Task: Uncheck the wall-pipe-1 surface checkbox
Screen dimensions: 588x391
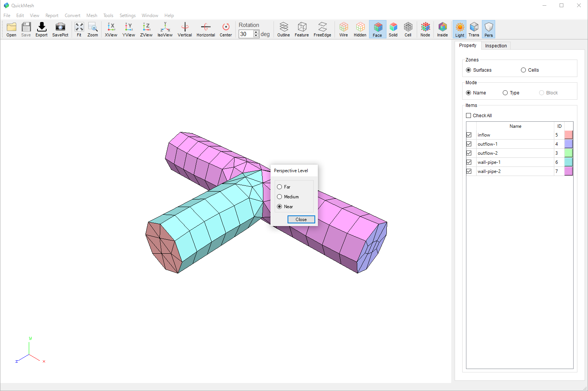Action: coord(469,162)
